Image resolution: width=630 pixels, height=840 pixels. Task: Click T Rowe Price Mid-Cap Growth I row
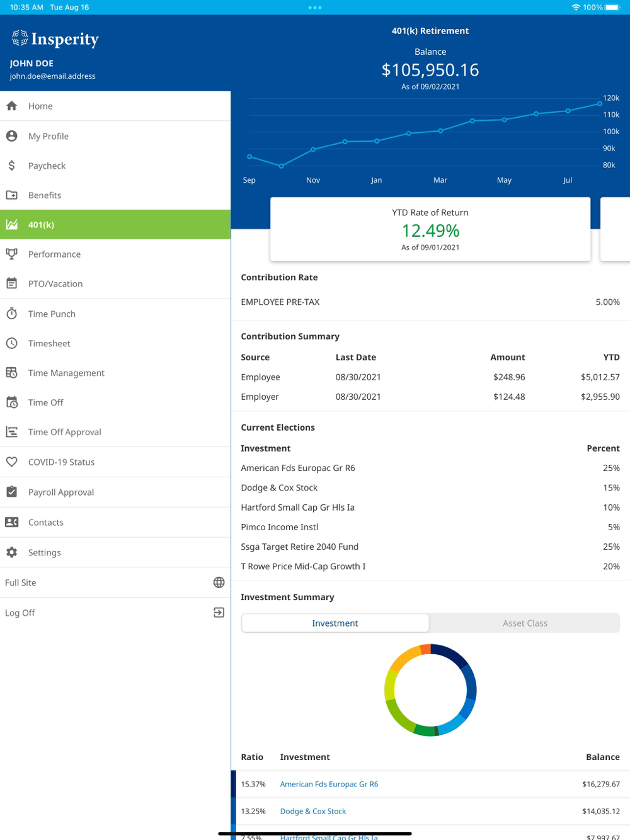(x=430, y=566)
